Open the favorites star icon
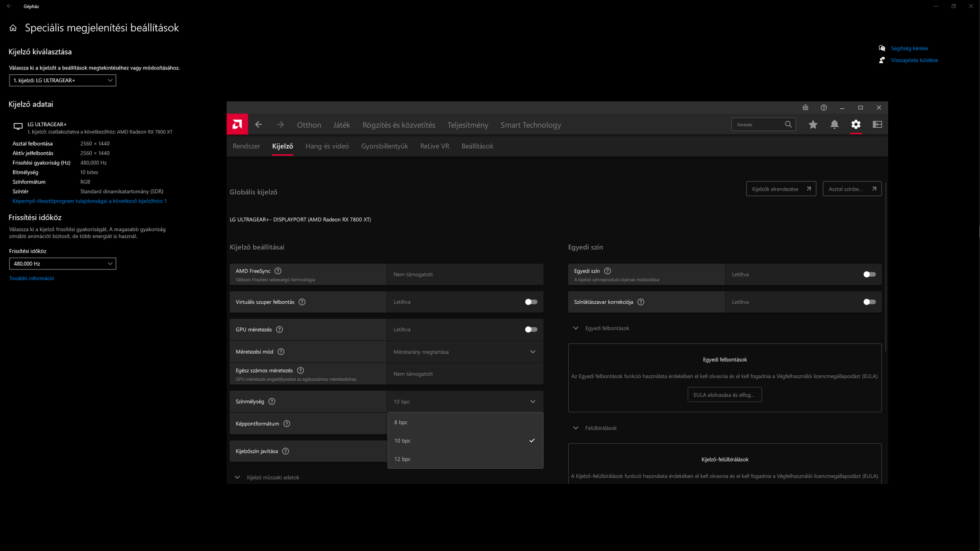 click(812, 124)
